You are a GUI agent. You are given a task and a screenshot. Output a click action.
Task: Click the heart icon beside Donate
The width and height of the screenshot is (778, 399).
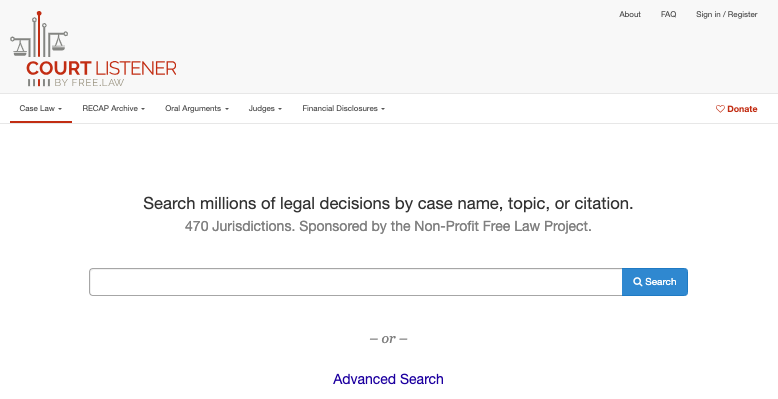coord(720,109)
